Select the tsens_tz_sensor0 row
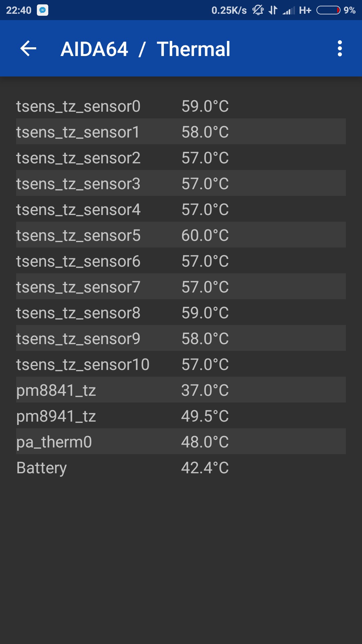Screen dimensions: 362x644 point(181,106)
